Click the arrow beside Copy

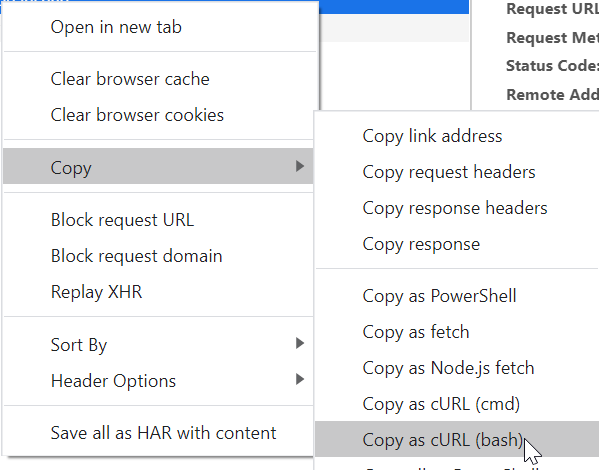[300, 166]
